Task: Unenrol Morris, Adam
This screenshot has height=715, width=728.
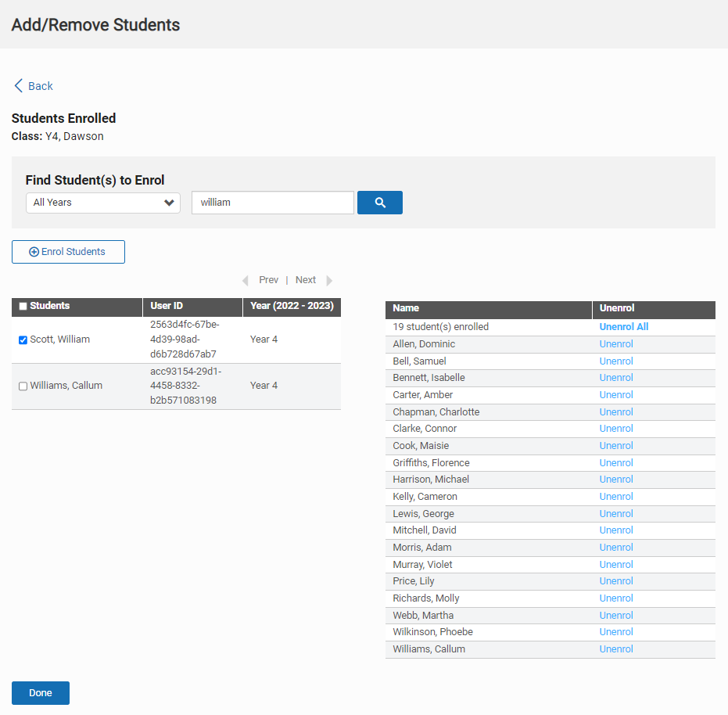Action: click(616, 548)
